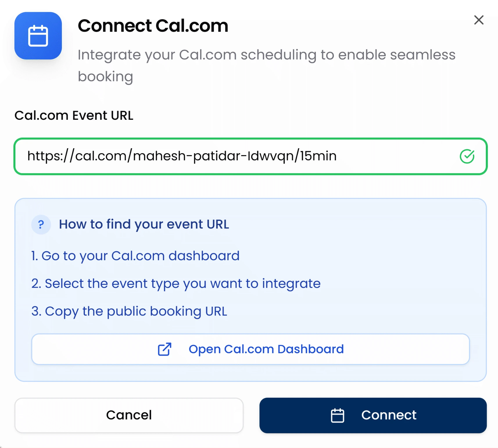Viewport: 498px width, 448px height.
Task: Click the Connect Cal.com dialog title
Action: point(153,26)
